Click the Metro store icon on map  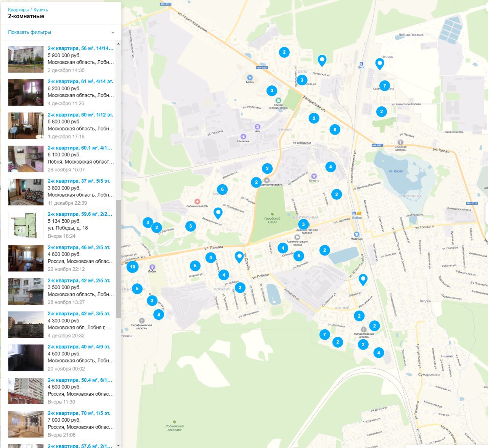point(250,78)
